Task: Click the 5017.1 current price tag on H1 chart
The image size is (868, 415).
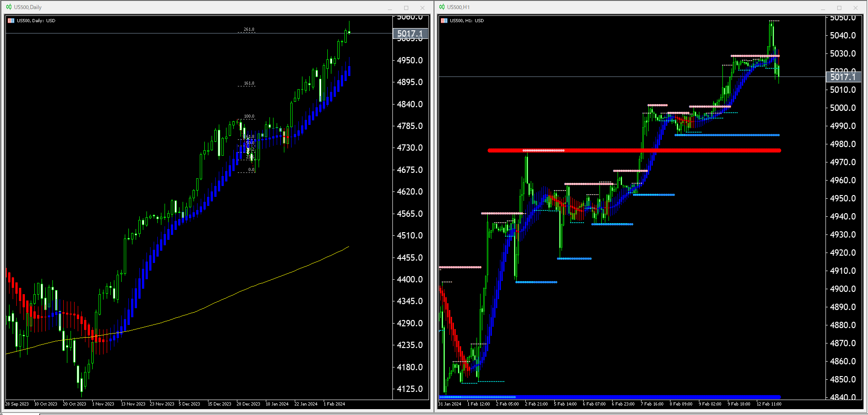Action: click(843, 76)
